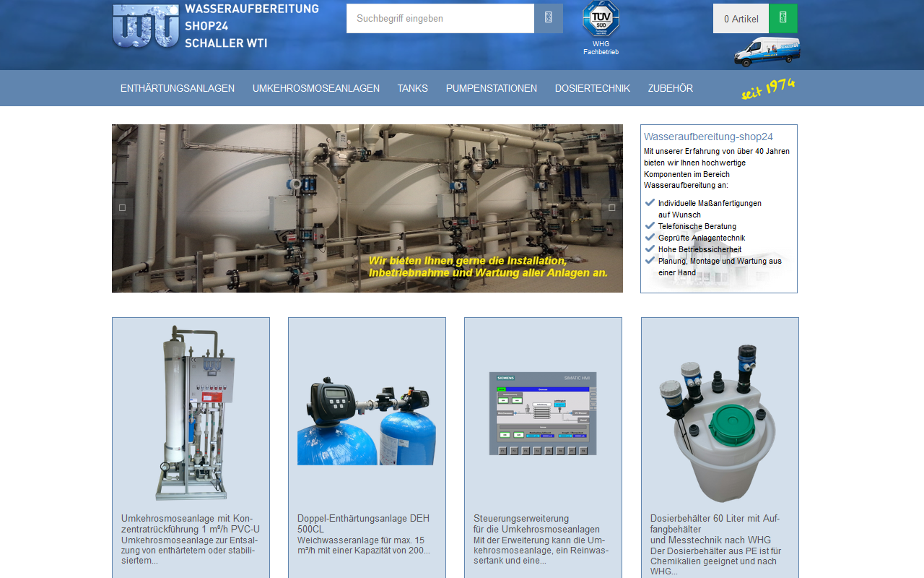Click the TÜV SÜD certification badge
The image size is (924, 578).
(x=601, y=20)
